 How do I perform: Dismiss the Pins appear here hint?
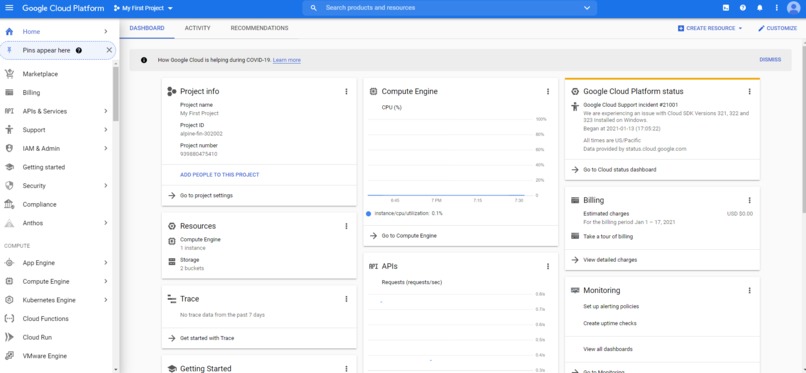109,50
